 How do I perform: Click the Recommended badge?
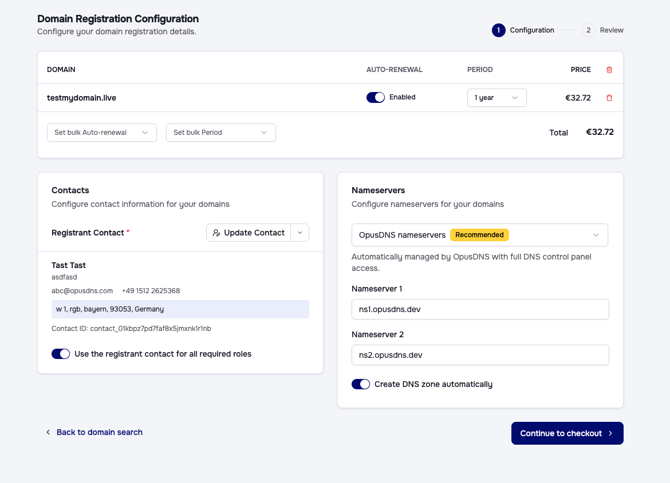(479, 235)
